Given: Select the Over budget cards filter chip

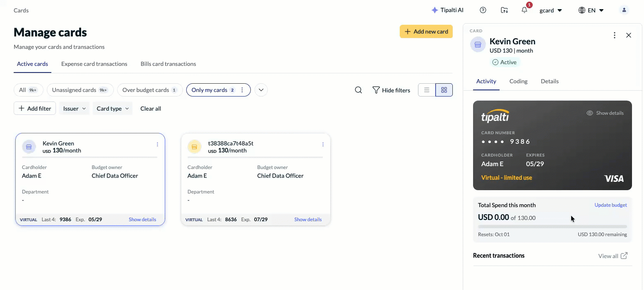Looking at the screenshot, I should click(x=150, y=90).
